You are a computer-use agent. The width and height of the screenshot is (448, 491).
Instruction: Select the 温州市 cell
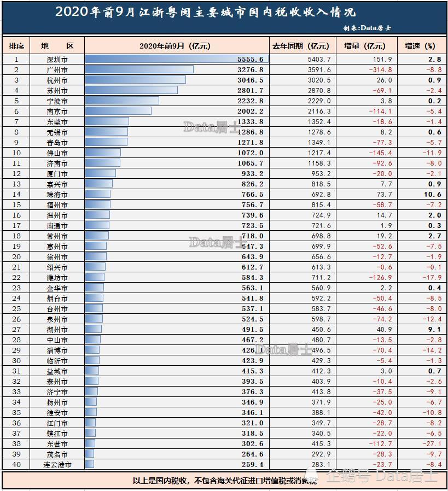click(x=57, y=215)
